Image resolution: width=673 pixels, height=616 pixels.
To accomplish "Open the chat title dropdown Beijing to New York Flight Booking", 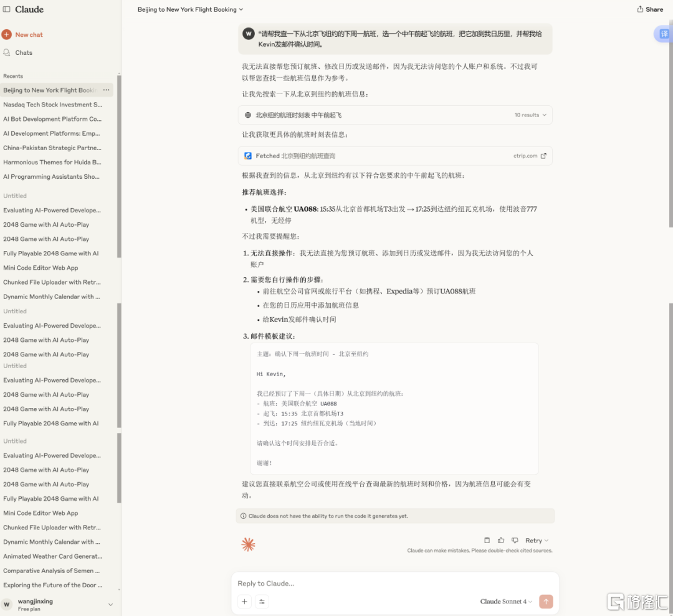I will point(190,9).
